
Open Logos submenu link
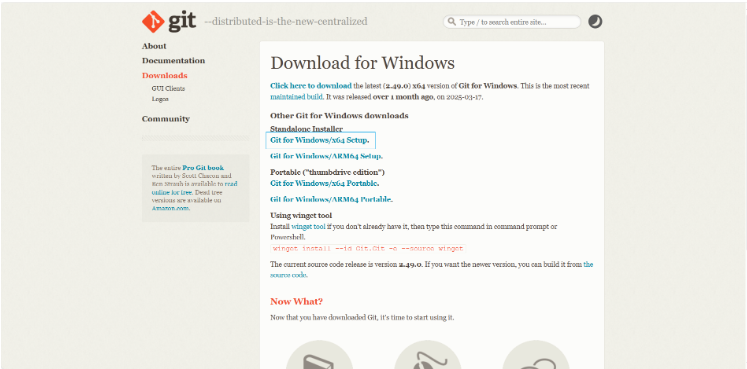point(160,99)
